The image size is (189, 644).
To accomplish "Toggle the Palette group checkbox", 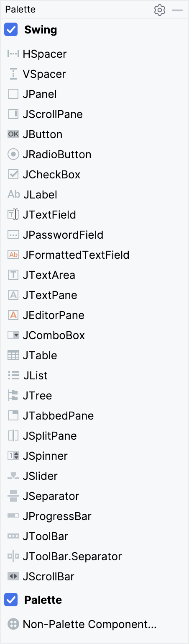I will pos(11,600).
